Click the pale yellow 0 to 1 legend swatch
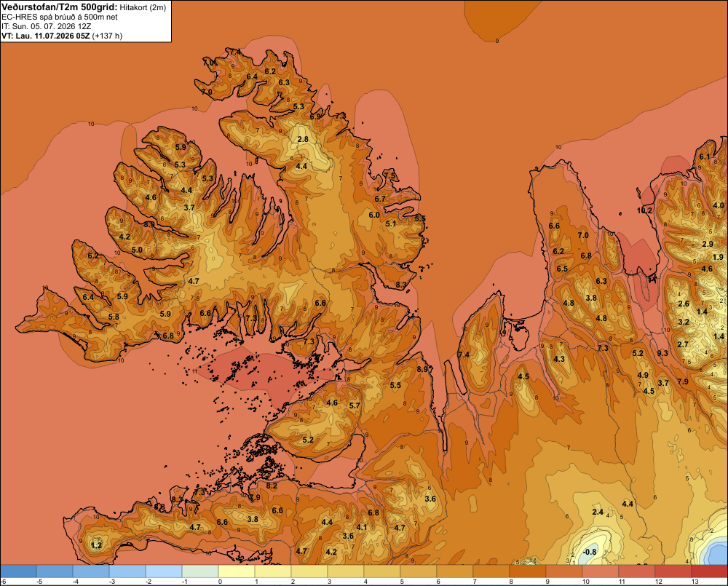The width and height of the screenshot is (728, 586). [237, 571]
